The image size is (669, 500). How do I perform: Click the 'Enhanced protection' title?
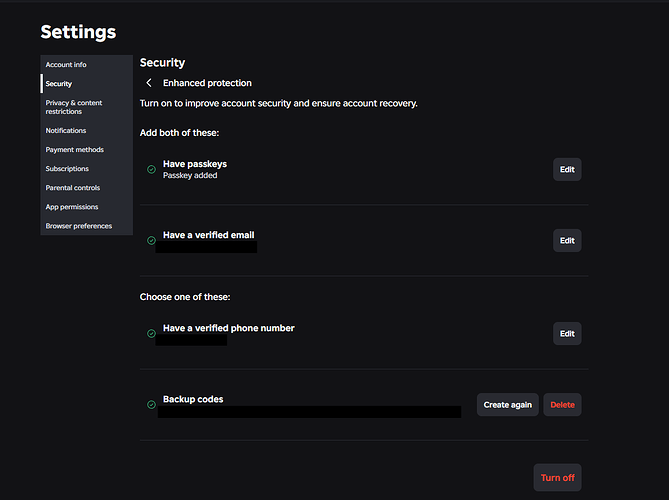207,83
